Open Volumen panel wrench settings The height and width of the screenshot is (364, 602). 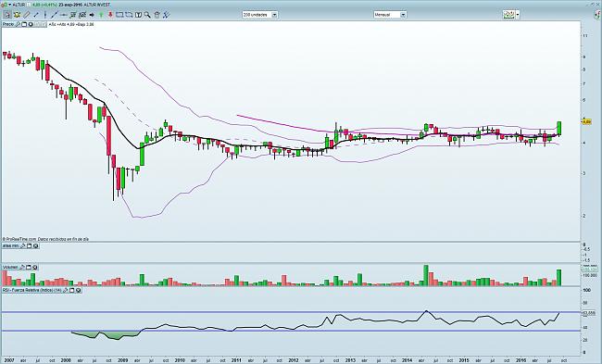tap(22, 268)
